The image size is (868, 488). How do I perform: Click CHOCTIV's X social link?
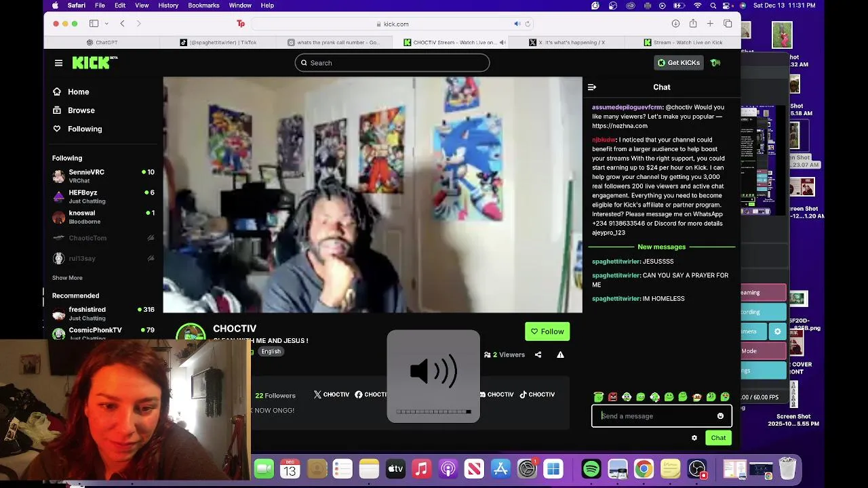pos(332,394)
